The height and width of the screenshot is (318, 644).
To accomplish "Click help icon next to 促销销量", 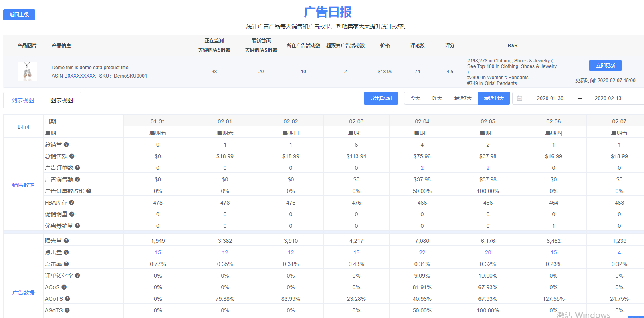I will click(72, 214).
